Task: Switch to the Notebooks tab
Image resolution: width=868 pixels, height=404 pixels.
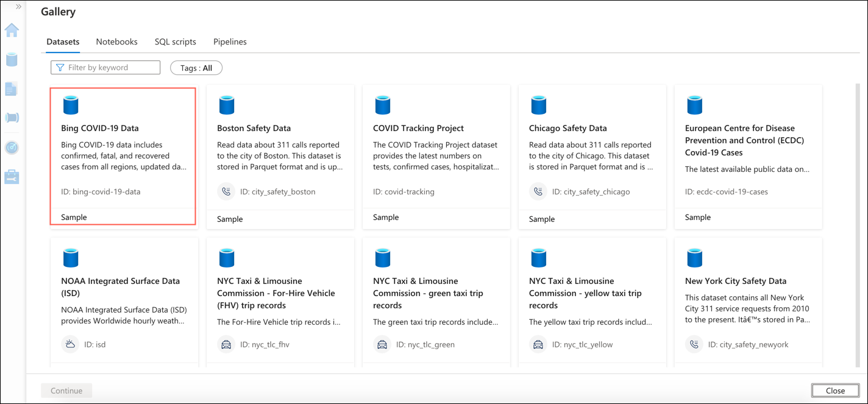Action: [x=116, y=42]
